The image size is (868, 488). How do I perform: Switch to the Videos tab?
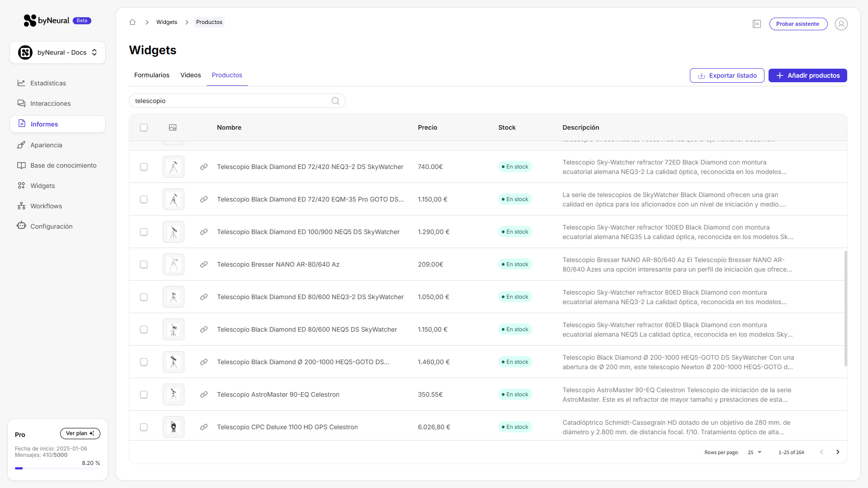click(190, 75)
